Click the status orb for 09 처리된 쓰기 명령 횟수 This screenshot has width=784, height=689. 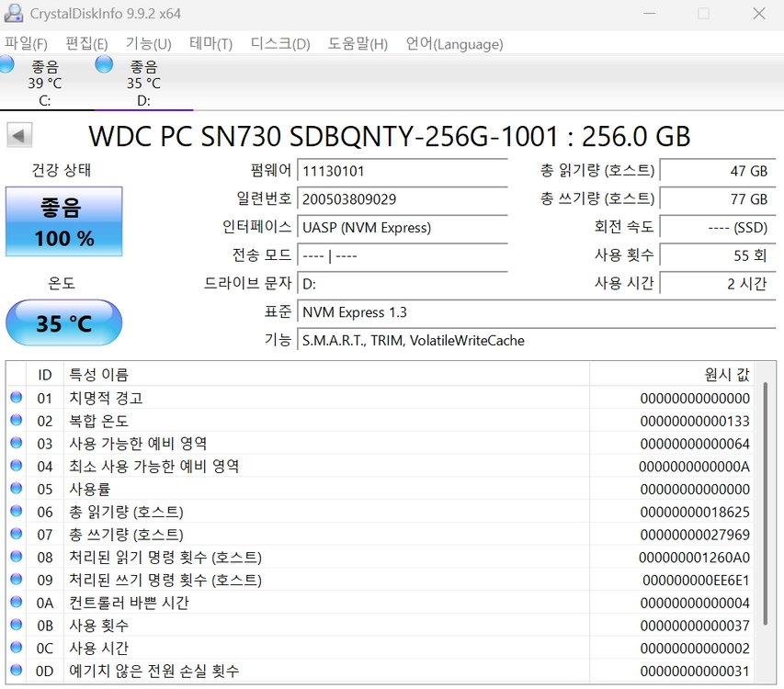pyautogui.click(x=16, y=579)
